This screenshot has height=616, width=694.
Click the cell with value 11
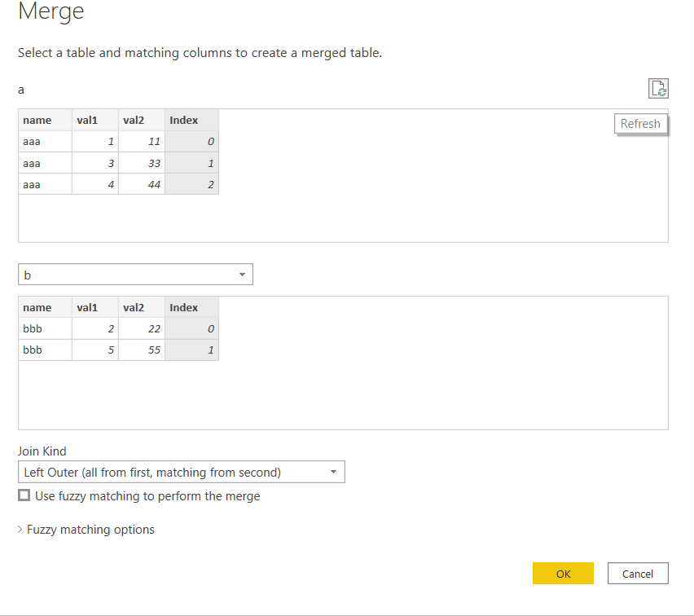coord(142,142)
